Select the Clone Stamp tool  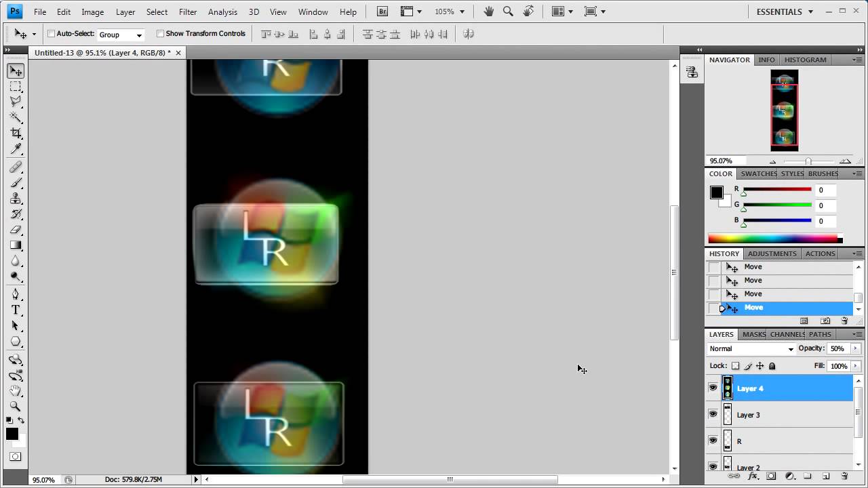(16, 198)
